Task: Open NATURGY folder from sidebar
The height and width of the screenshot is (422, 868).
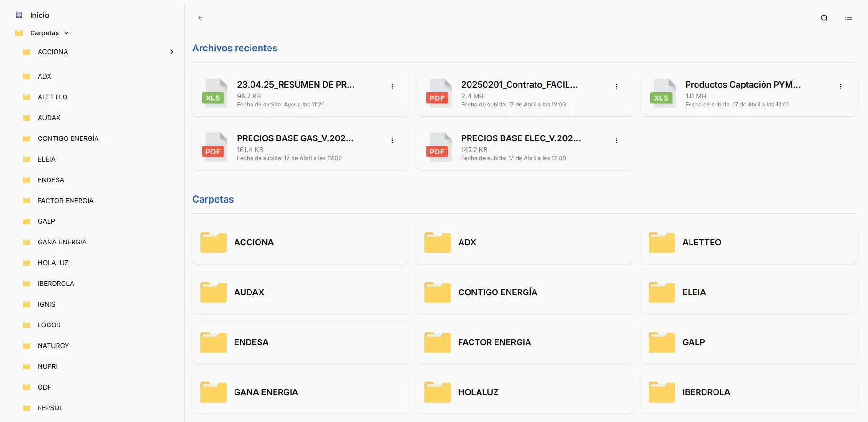Action: click(53, 346)
